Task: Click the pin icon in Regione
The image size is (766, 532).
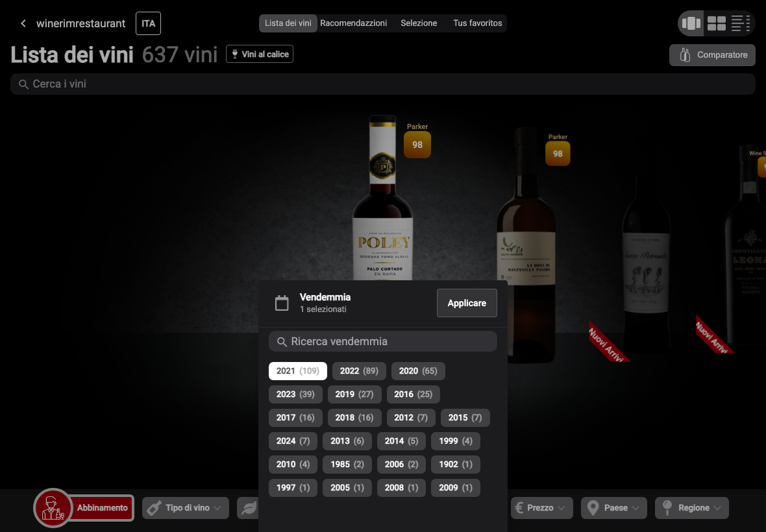Action: (x=667, y=508)
